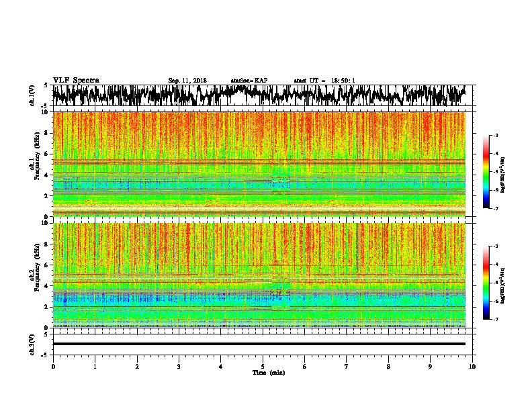Click the ch.1 colorbar log(PSD) label
532x411 pixels.
pyautogui.click(x=502, y=175)
